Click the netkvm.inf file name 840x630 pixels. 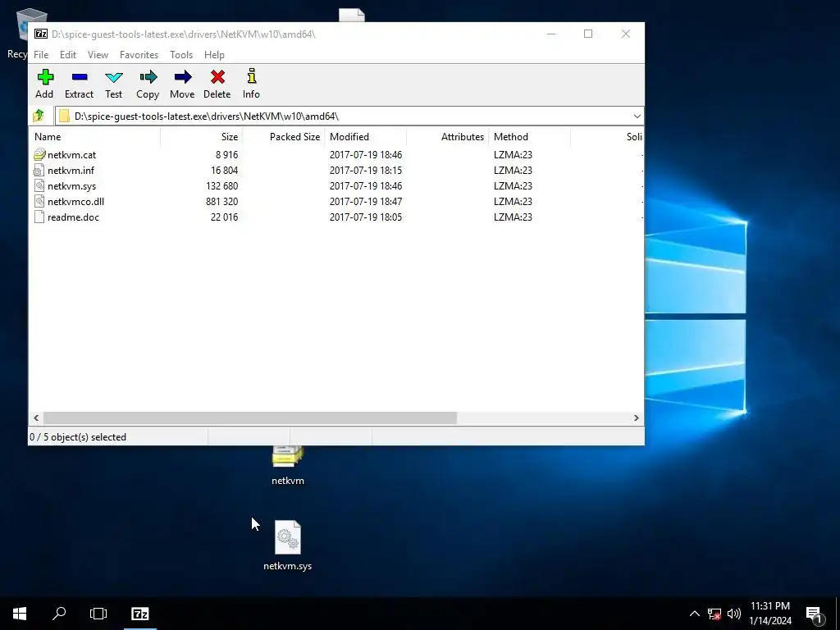pos(71,171)
